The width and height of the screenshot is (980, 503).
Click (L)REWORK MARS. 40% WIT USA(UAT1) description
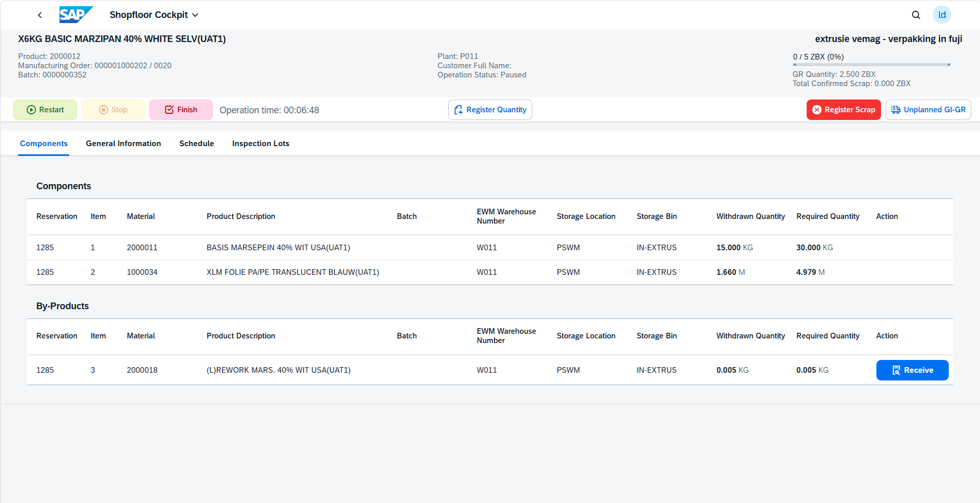278,370
